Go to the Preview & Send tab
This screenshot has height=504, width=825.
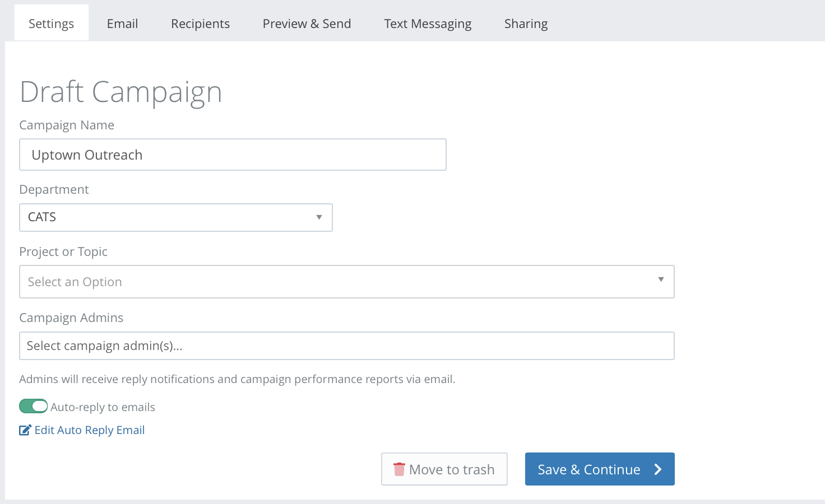pyautogui.click(x=307, y=24)
